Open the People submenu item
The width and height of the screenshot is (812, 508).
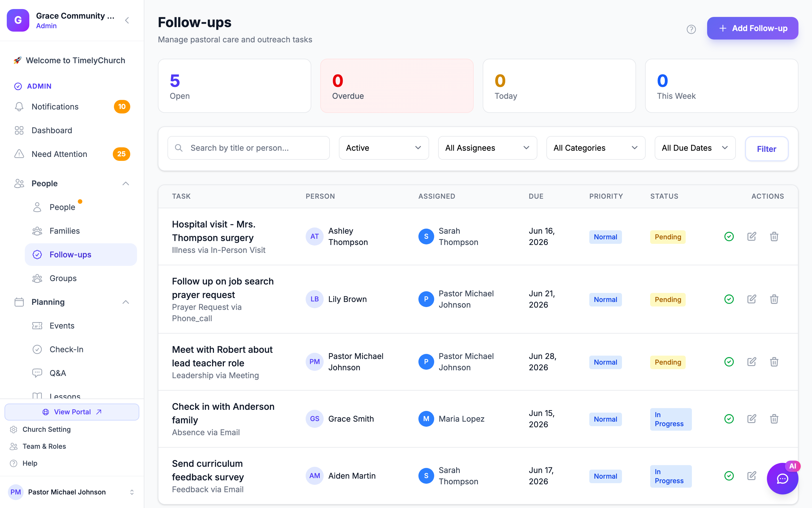pos(81,207)
